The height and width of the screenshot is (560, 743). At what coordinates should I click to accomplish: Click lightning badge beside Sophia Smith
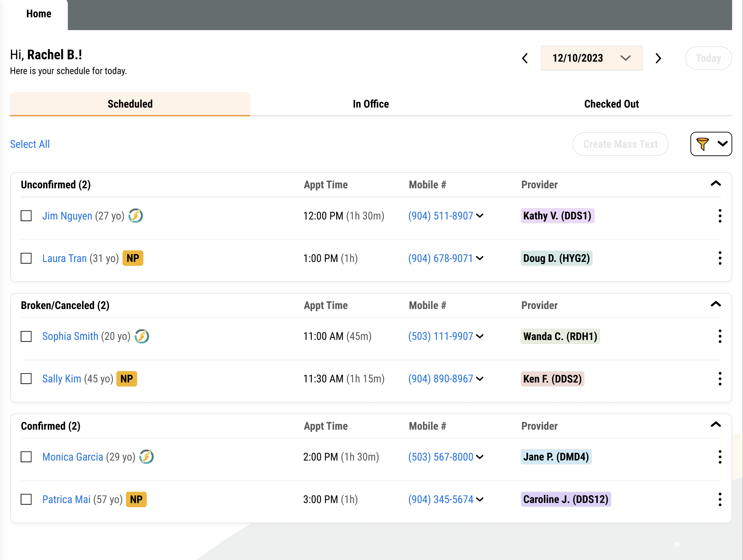(142, 336)
